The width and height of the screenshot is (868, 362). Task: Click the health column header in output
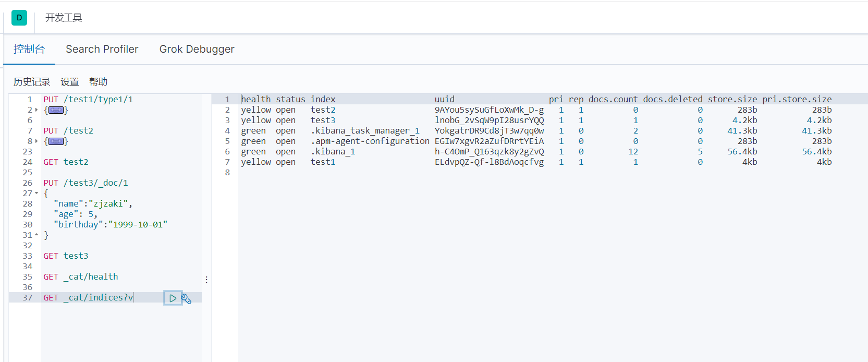[256, 100]
